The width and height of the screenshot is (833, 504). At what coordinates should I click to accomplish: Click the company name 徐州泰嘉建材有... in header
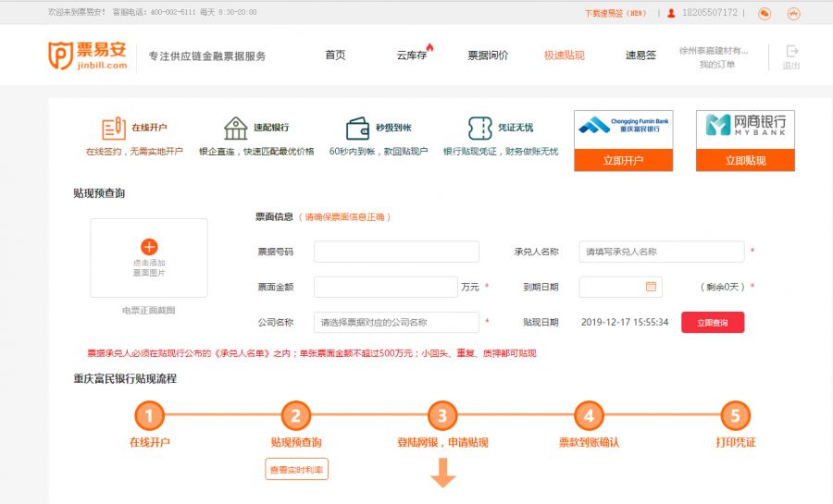pos(714,51)
